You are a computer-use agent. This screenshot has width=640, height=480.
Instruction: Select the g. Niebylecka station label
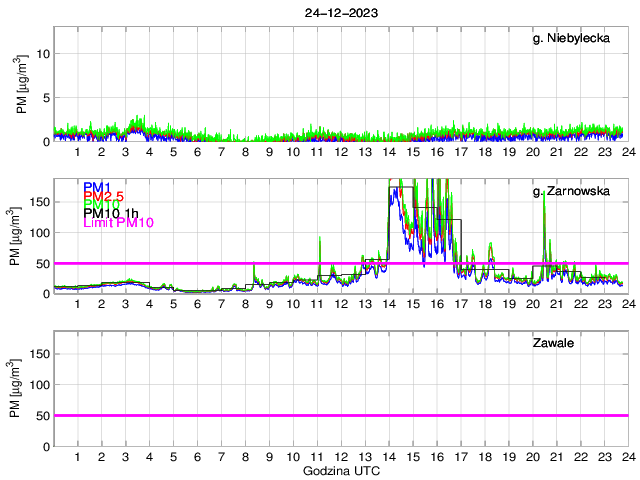coord(573,39)
